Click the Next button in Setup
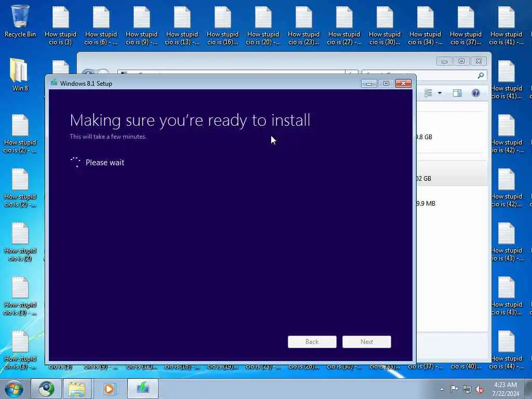This screenshot has width=532, height=399. tap(367, 342)
